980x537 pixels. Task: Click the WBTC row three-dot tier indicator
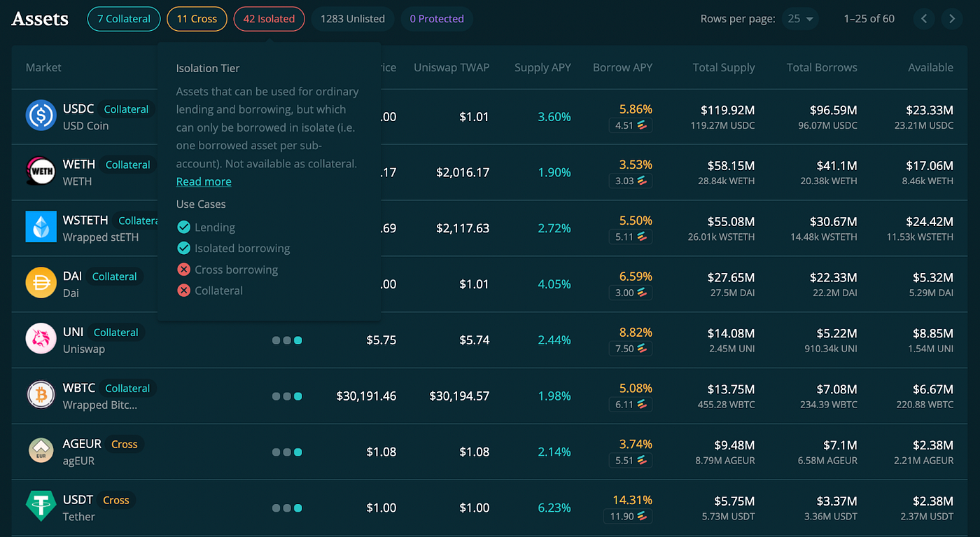pos(287,396)
